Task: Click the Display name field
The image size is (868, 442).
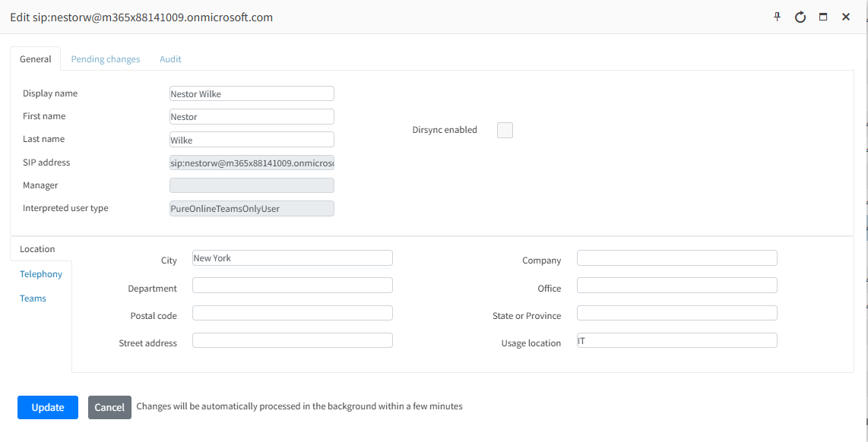Action: (252, 93)
